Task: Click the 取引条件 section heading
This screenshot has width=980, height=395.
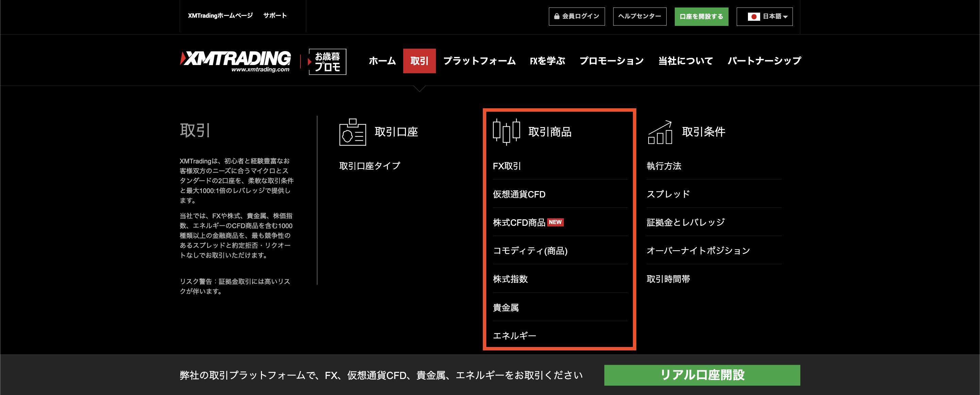Action: pos(703,132)
